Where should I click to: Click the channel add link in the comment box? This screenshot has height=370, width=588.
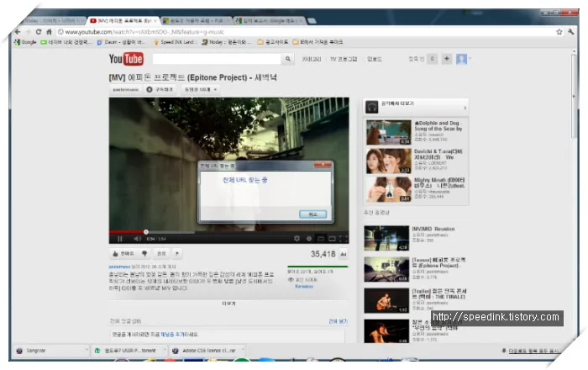(x=172, y=335)
